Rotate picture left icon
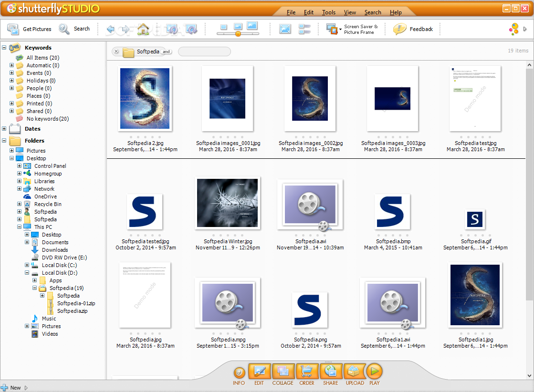Image resolution: width=534 pixels, height=392 pixels. click(172, 29)
